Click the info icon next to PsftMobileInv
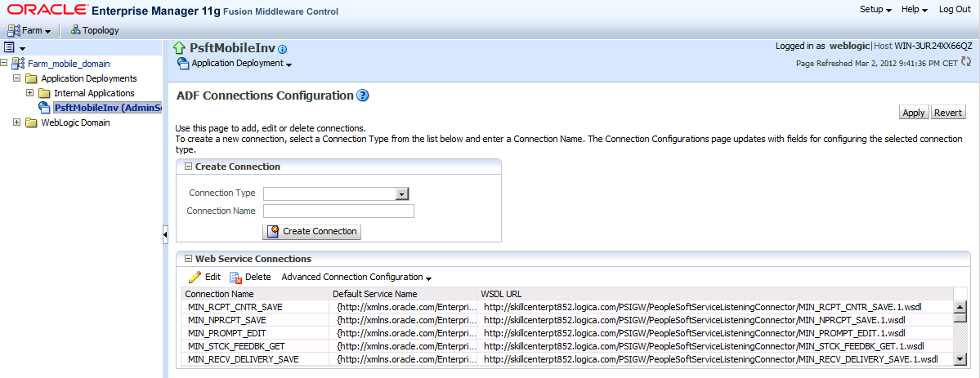This screenshot has width=980, height=378. 282,49
